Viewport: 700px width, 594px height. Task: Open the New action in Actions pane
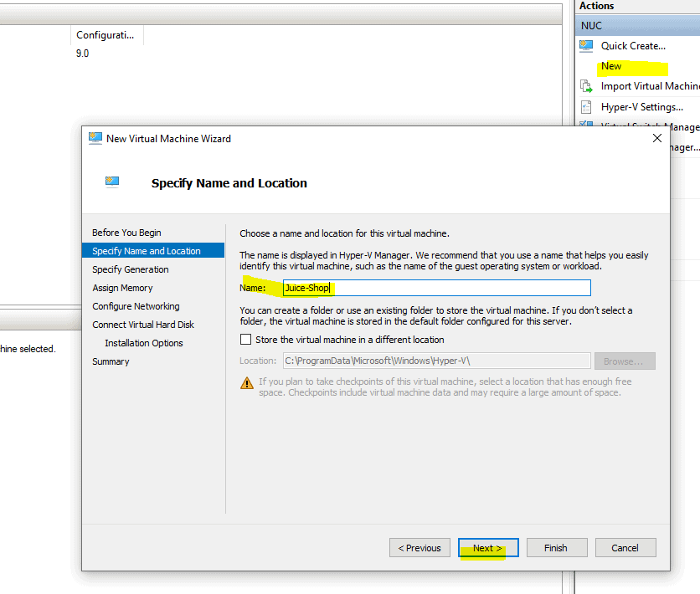click(x=611, y=66)
